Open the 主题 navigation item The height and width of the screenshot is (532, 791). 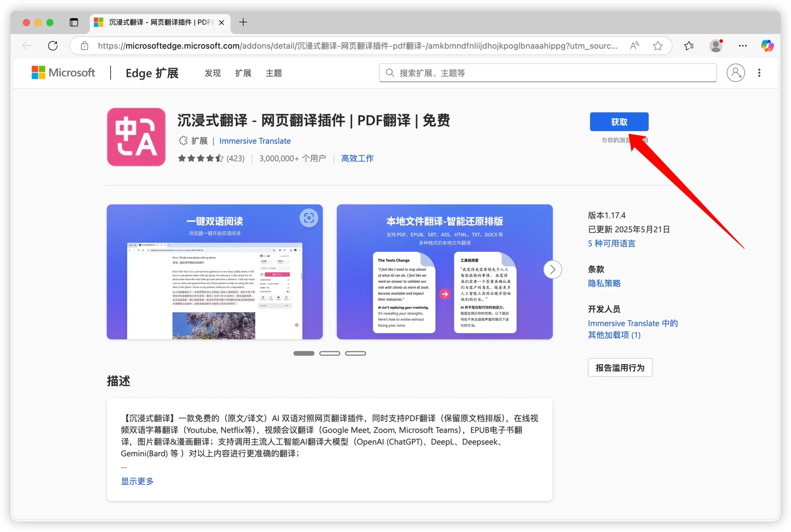coord(273,73)
